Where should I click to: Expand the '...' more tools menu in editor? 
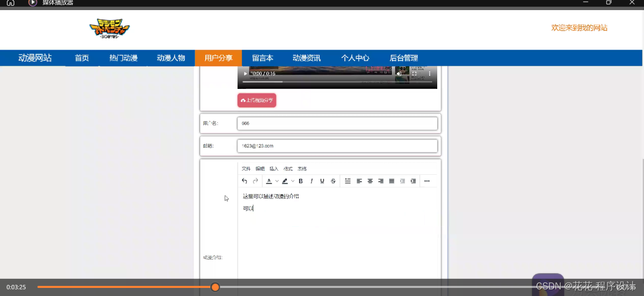pyautogui.click(x=427, y=181)
